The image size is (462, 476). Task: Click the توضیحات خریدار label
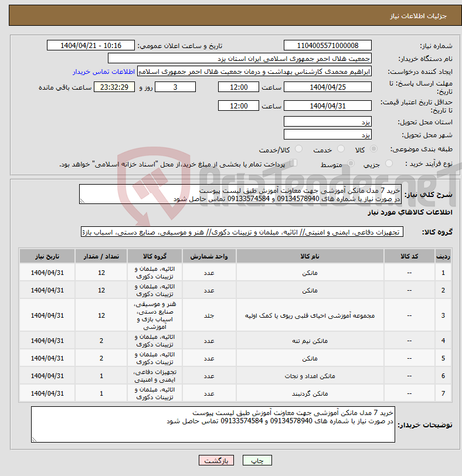[x=425, y=424]
